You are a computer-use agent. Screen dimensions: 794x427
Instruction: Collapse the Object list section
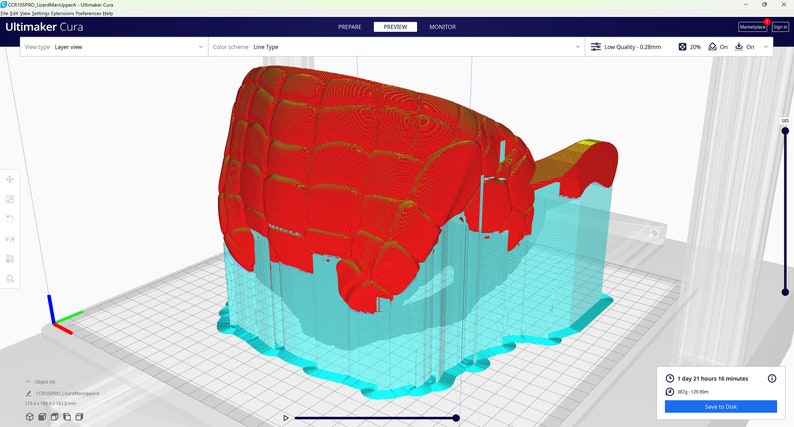pos(27,382)
